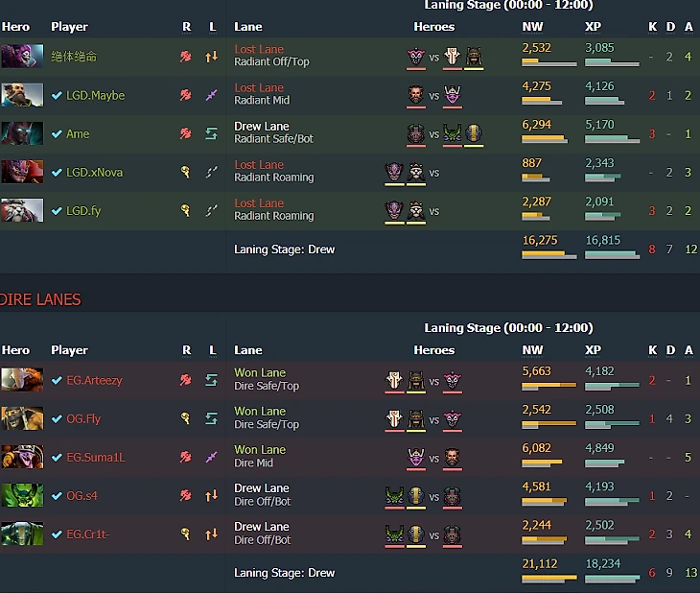The image size is (700, 593).
Task: Click the core role icon for Ame
Action: pyautogui.click(x=186, y=133)
